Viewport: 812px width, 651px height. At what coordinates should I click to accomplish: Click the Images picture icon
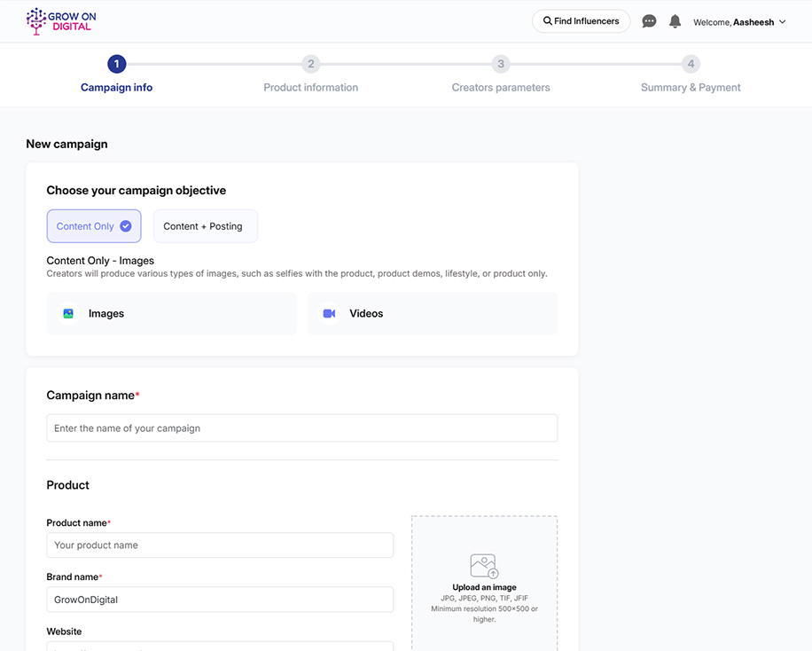[x=68, y=314]
